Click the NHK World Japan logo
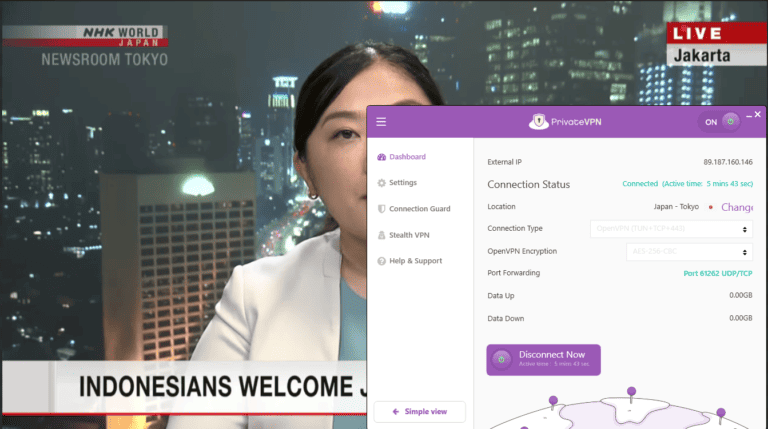The width and height of the screenshot is (768, 429). (x=85, y=36)
